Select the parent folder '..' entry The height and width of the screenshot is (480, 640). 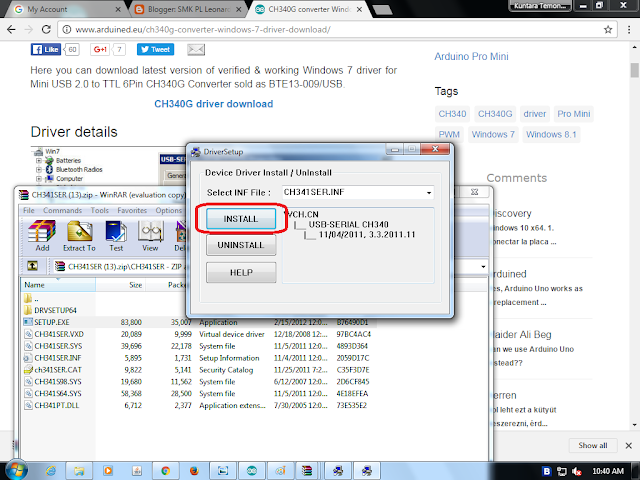point(31,298)
